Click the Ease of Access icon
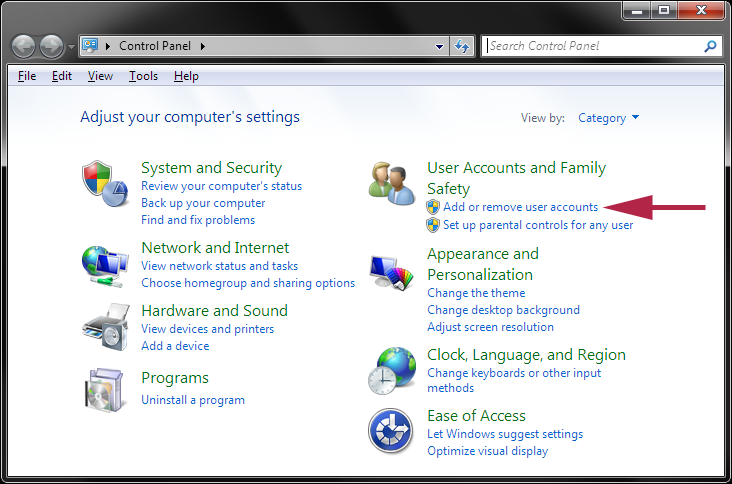This screenshot has width=732, height=484. click(391, 431)
